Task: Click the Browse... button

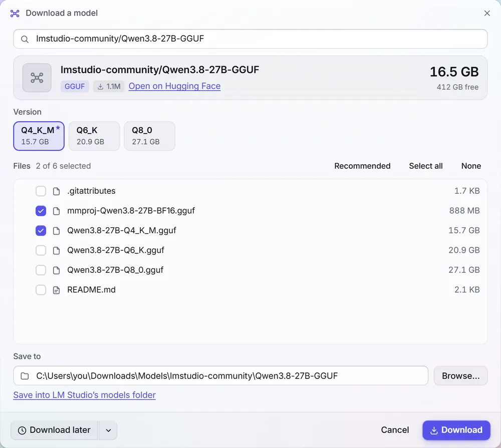Action: (x=460, y=376)
